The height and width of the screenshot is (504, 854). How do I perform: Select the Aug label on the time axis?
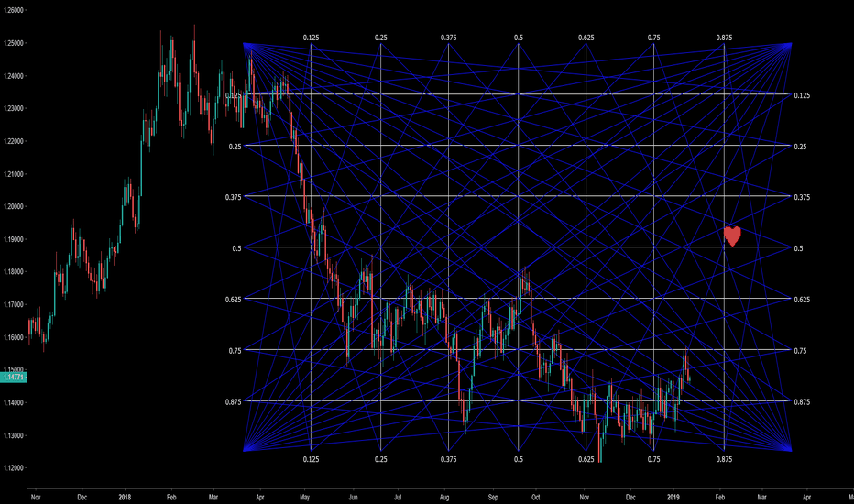[x=444, y=497]
